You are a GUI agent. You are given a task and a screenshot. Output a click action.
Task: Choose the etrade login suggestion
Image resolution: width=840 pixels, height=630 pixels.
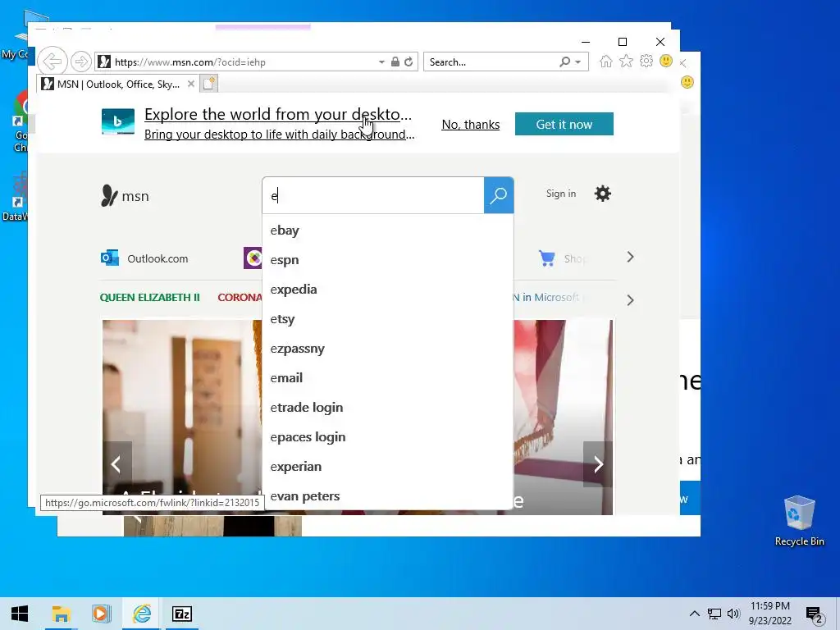(x=388, y=407)
